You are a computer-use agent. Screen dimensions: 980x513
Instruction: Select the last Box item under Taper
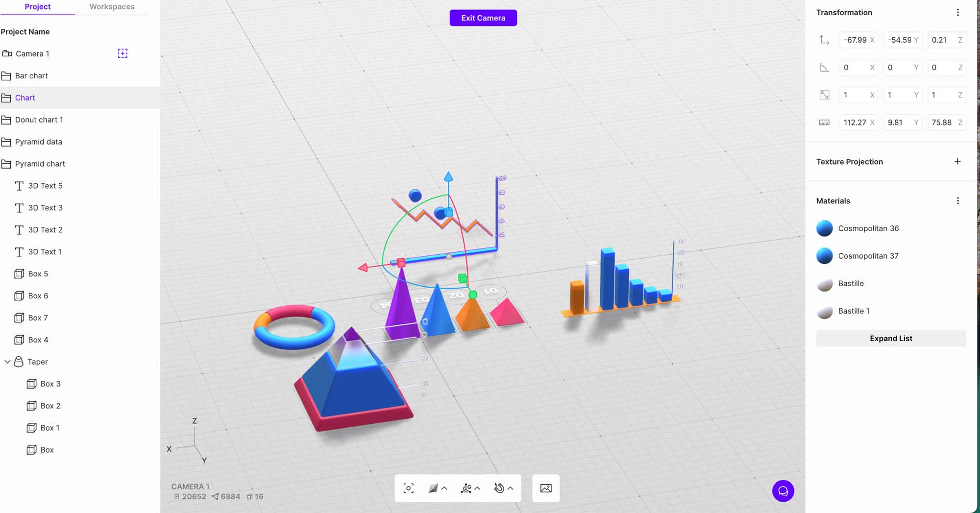coord(80,450)
